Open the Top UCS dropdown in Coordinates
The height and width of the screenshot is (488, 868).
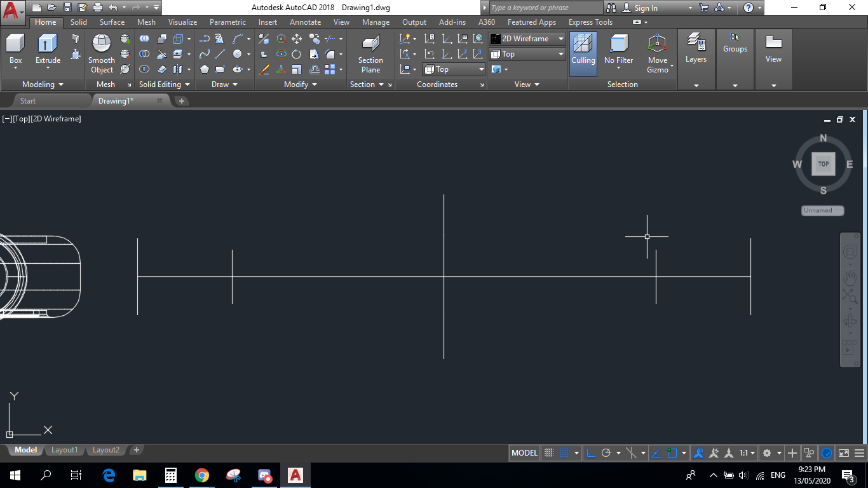coord(454,69)
